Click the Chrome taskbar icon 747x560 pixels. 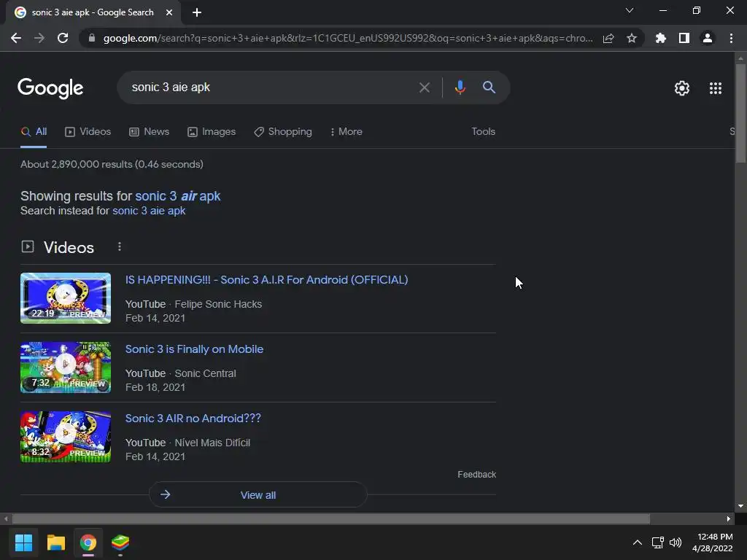(x=88, y=542)
